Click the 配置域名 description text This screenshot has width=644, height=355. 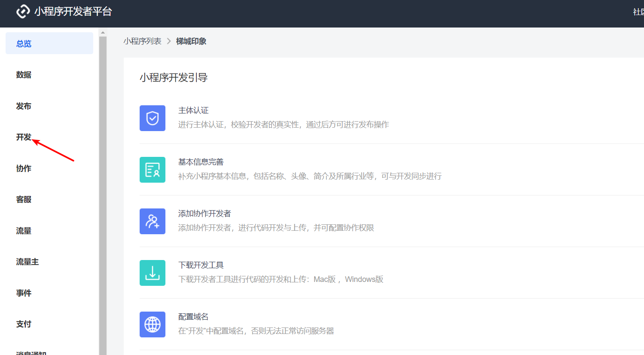click(x=256, y=331)
